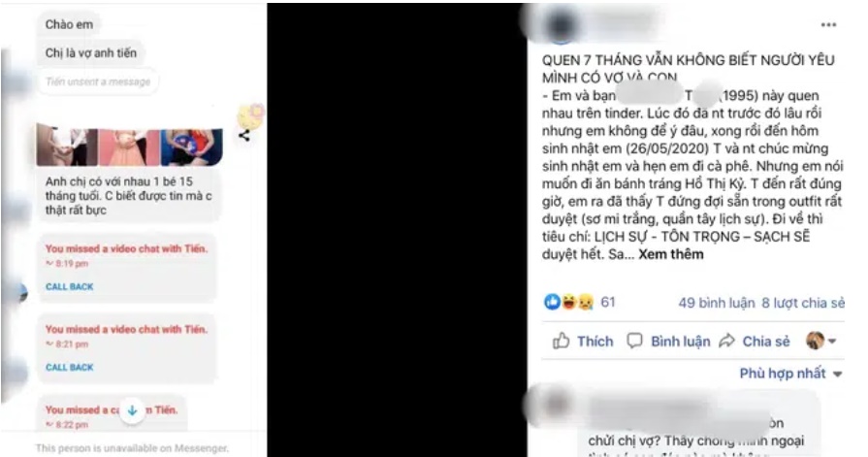Open the profile avatar switcher dropdown
The width and height of the screenshot is (868, 457).
click(x=820, y=341)
